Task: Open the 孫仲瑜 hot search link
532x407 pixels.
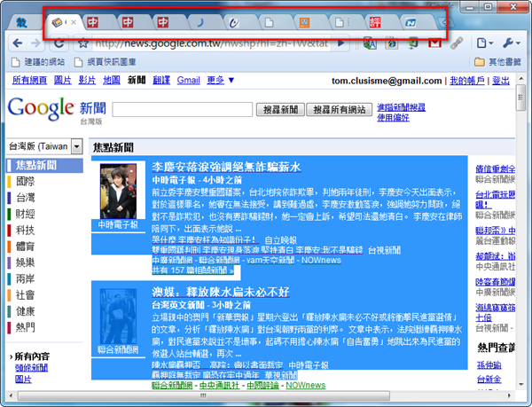Action: tap(489, 365)
